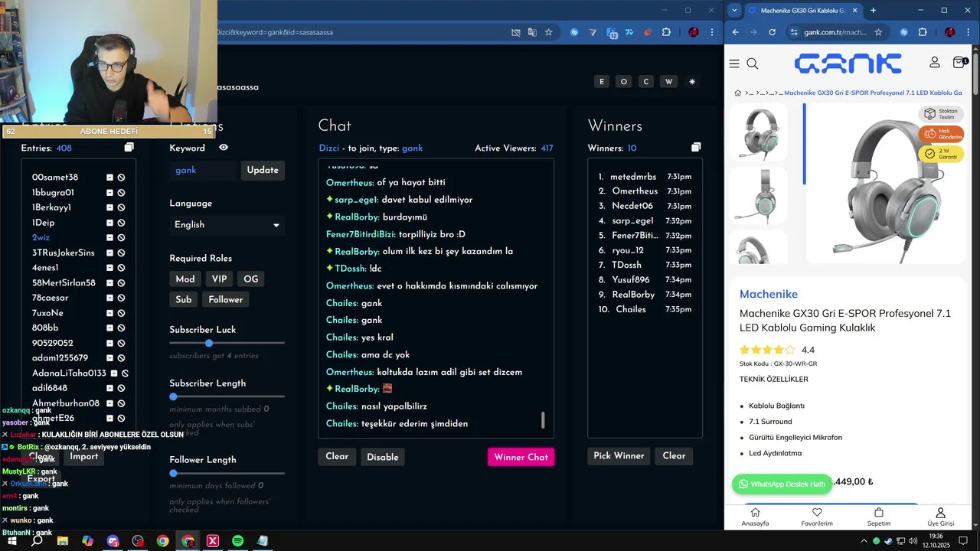Click the WhatsApp Destek Hattı button

[782, 484]
